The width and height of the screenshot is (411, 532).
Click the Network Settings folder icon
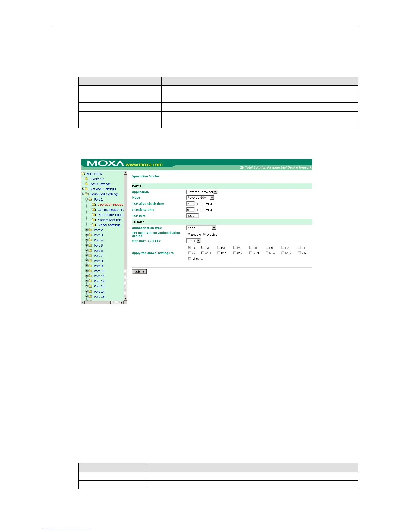click(x=87, y=189)
